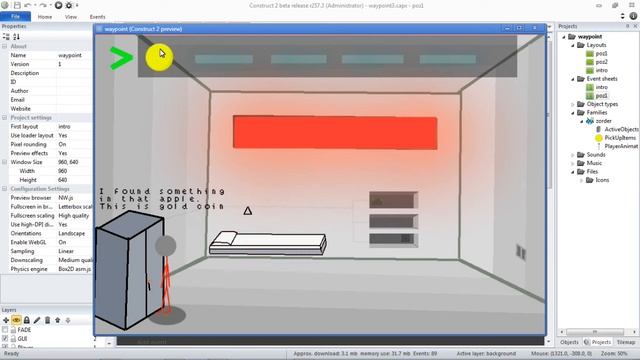640x360 pixels.
Task: Click the Name property value waypoint
Action: click(70, 55)
